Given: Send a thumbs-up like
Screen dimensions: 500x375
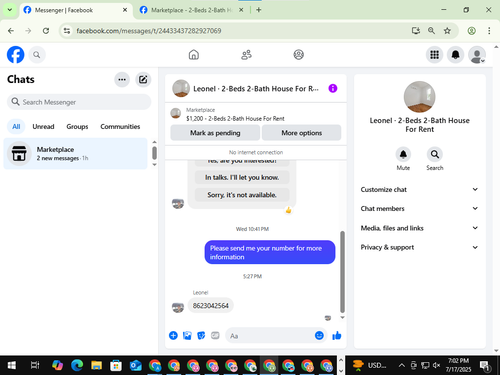Looking at the screenshot, I should pyautogui.click(x=337, y=335).
